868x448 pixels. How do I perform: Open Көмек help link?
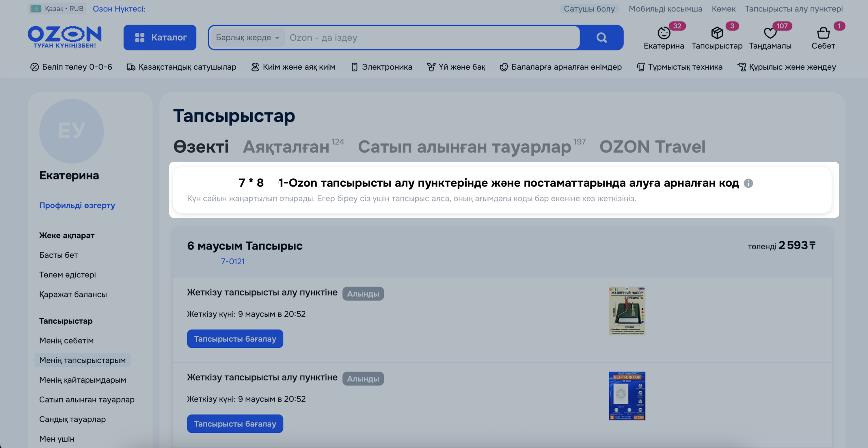723,9
